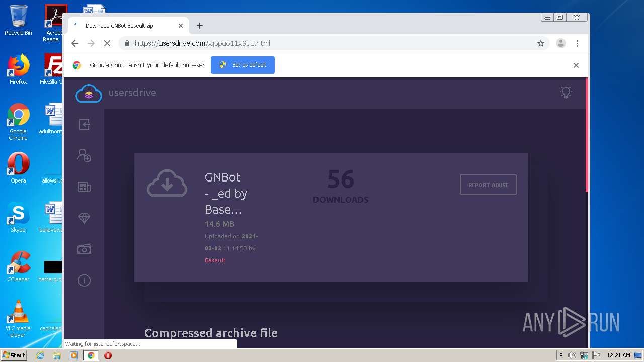Open the Chrome profile avatar icon
The height and width of the screenshot is (362, 644).
pyautogui.click(x=561, y=43)
